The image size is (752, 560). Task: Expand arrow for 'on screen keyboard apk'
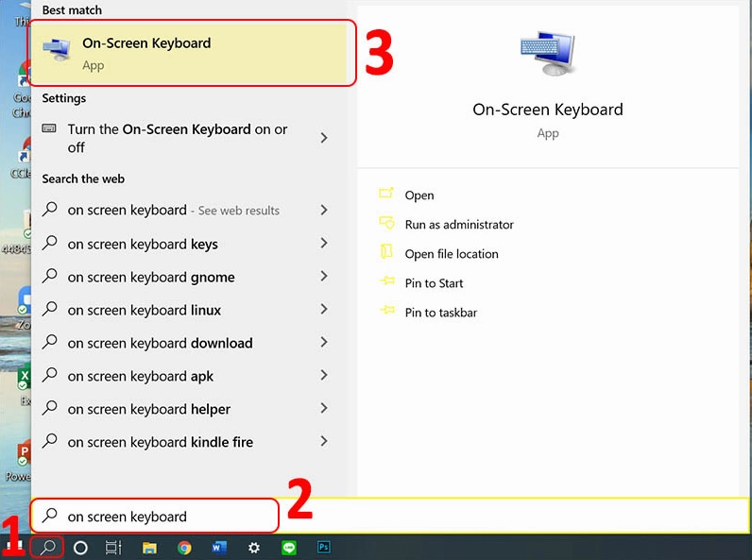tap(324, 376)
